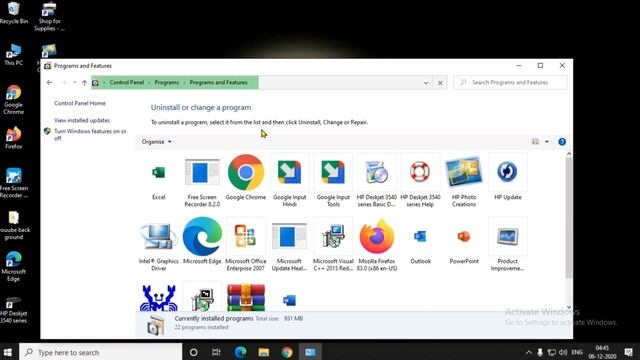
Task: Expand the view options dropdown arrow
Action: click(x=547, y=142)
